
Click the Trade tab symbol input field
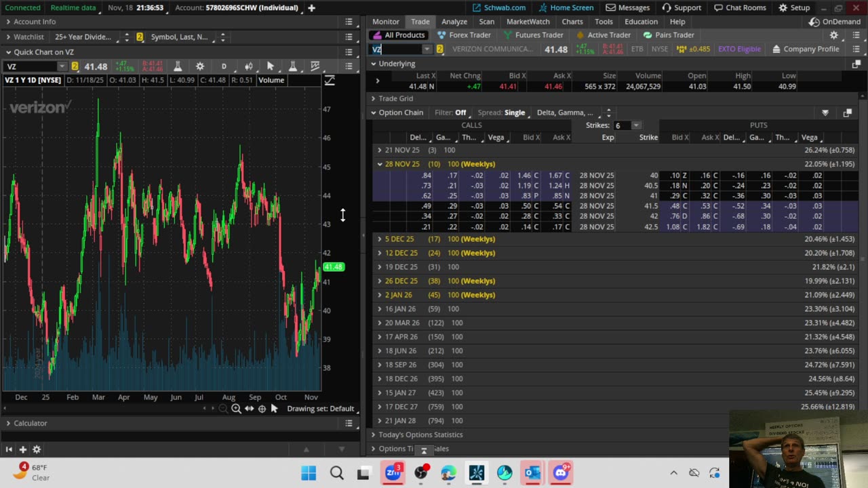[397, 49]
